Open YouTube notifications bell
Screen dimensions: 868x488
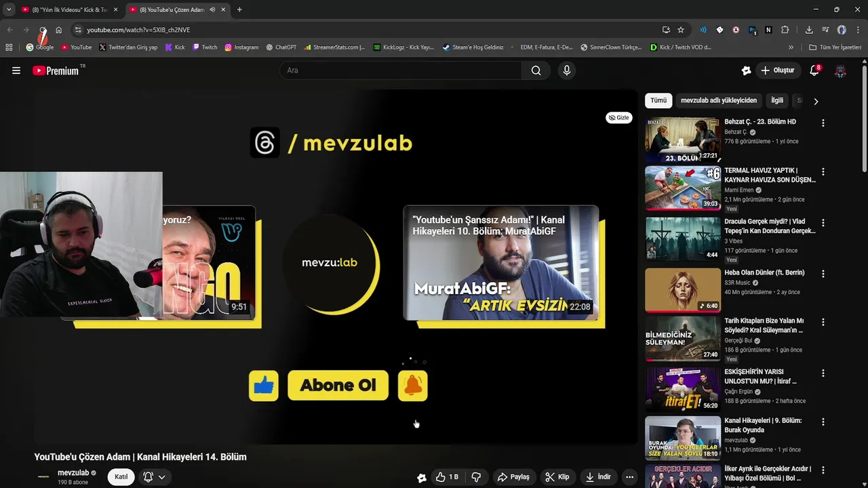point(815,70)
